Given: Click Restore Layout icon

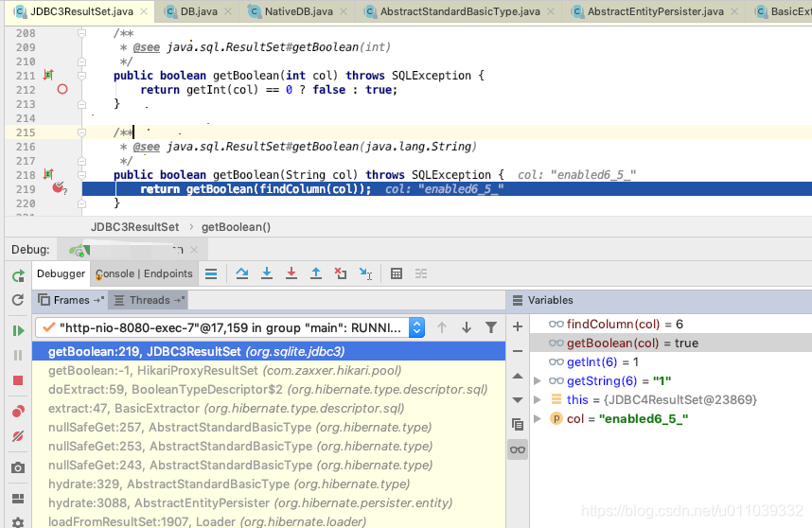Looking at the screenshot, I should [x=18, y=499].
